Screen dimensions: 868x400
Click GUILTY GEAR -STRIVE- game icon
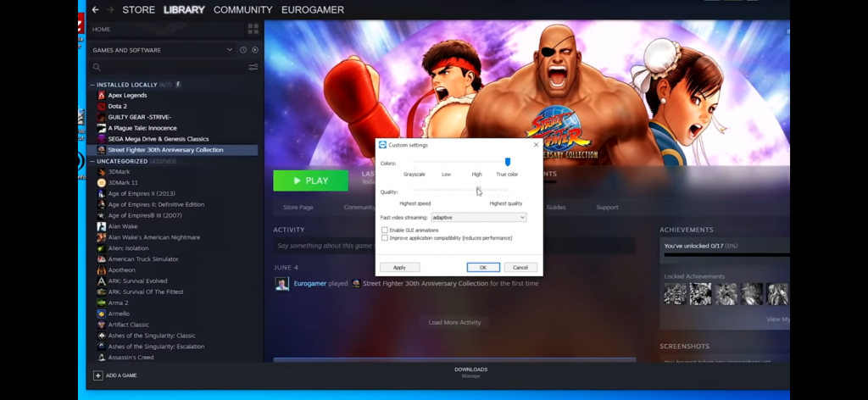point(102,117)
